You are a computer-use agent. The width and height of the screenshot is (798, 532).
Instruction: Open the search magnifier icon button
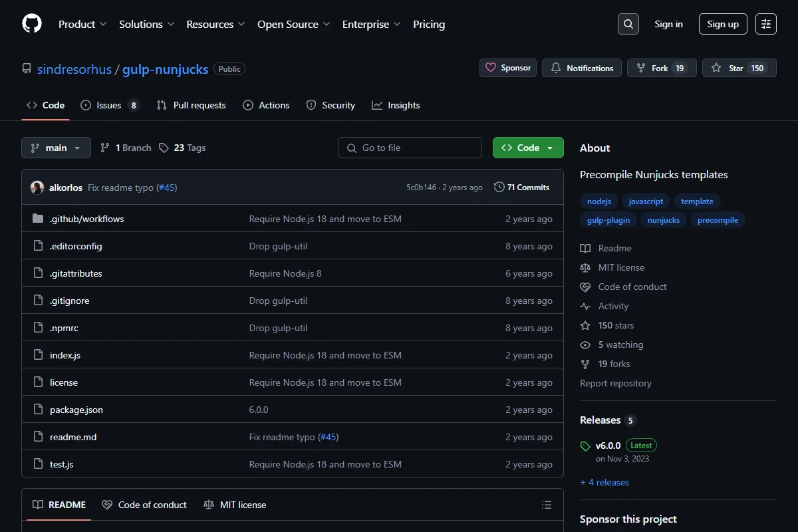(x=628, y=24)
